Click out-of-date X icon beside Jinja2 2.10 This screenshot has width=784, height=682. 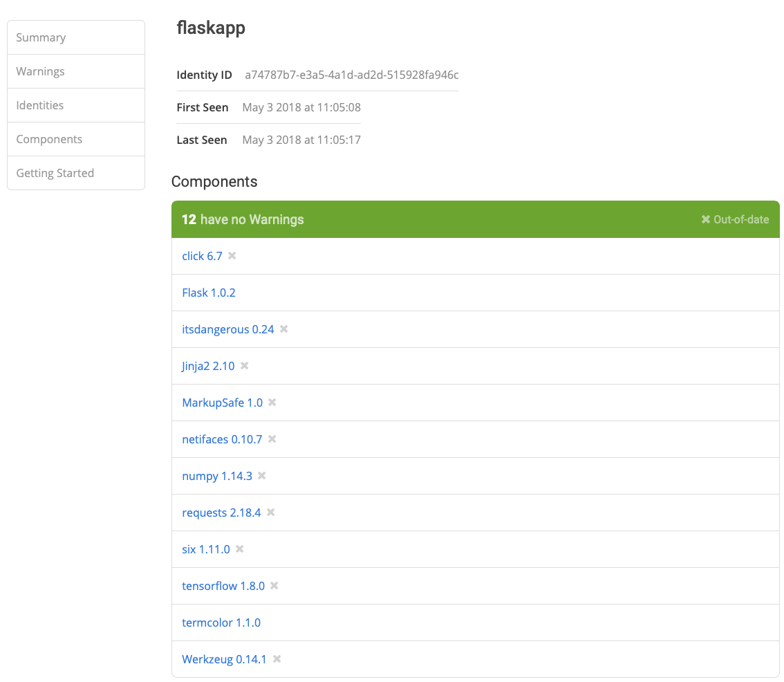[245, 366]
